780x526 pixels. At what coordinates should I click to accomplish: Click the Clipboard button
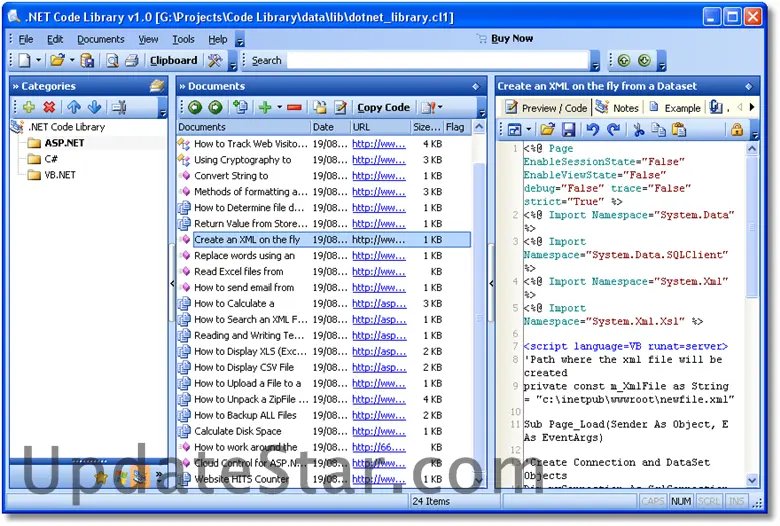tap(174, 61)
